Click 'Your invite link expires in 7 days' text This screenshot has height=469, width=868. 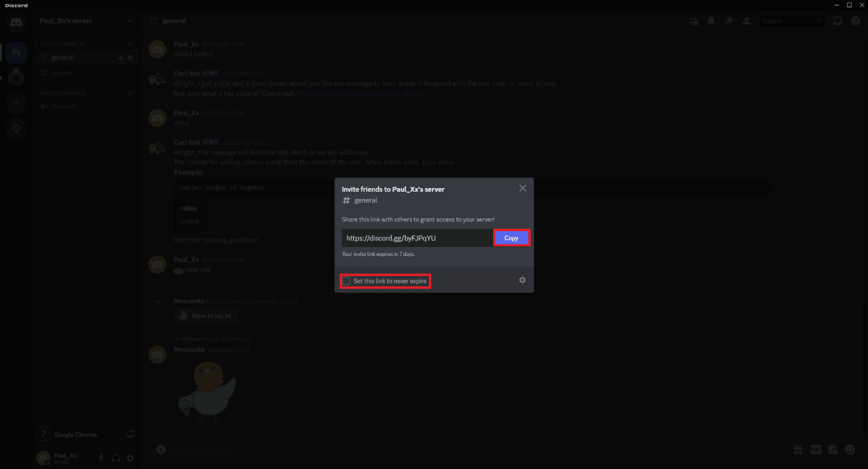pyautogui.click(x=378, y=254)
